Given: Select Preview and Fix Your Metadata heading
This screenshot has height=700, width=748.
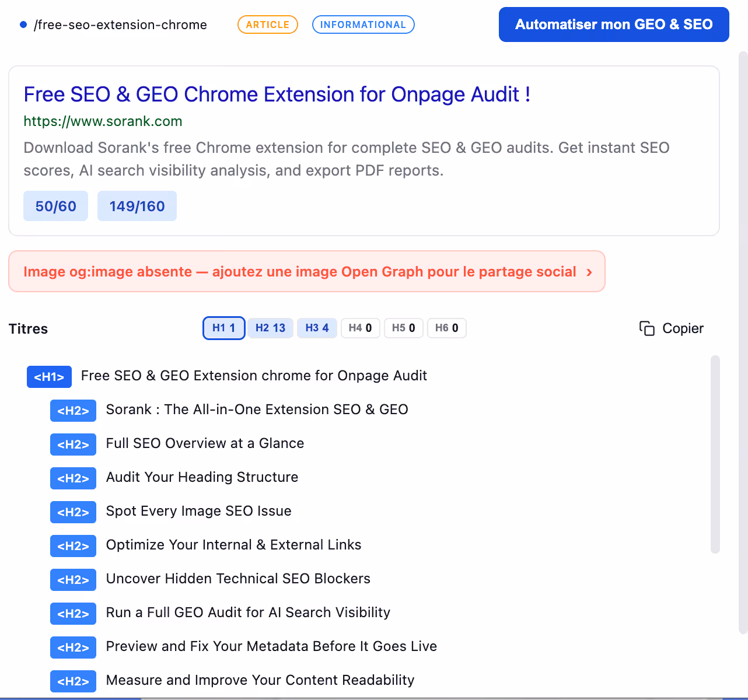Looking at the screenshot, I should click(x=271, y=646).
